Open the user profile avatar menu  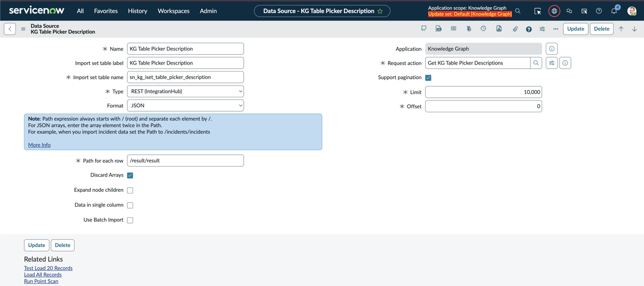tap(632, 11)
